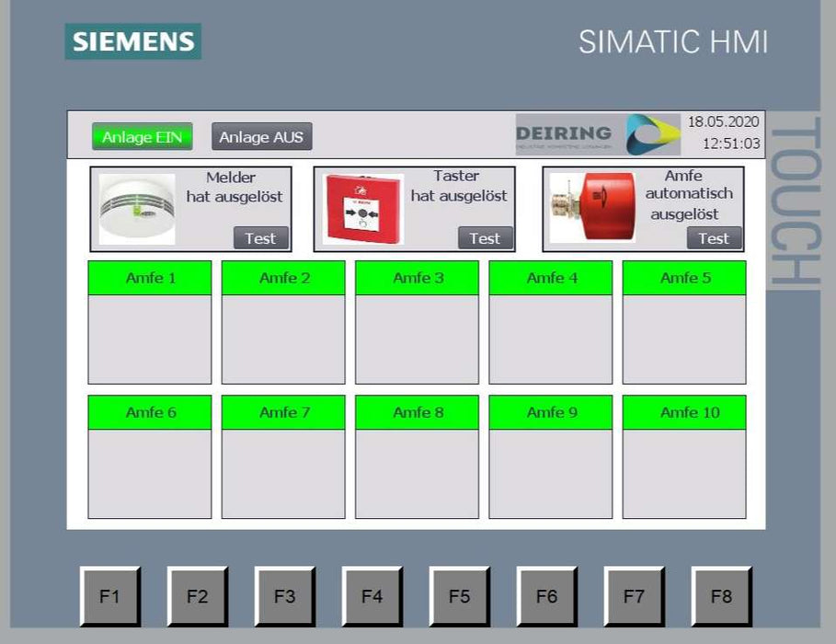Click the red Amfe actuator image
The image size is (836, 644).
click(592, 207)
